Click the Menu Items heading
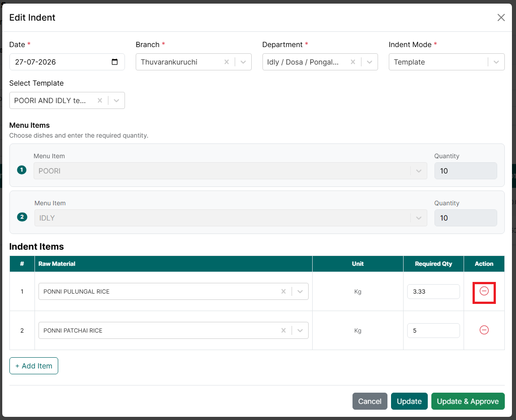 click(x=29, y=125)
